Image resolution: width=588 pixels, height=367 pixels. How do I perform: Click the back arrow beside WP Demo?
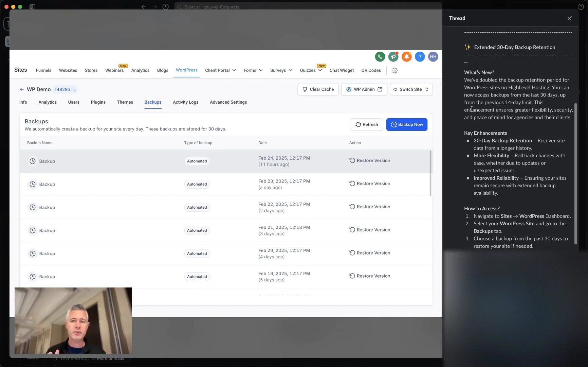pos(22,89)
